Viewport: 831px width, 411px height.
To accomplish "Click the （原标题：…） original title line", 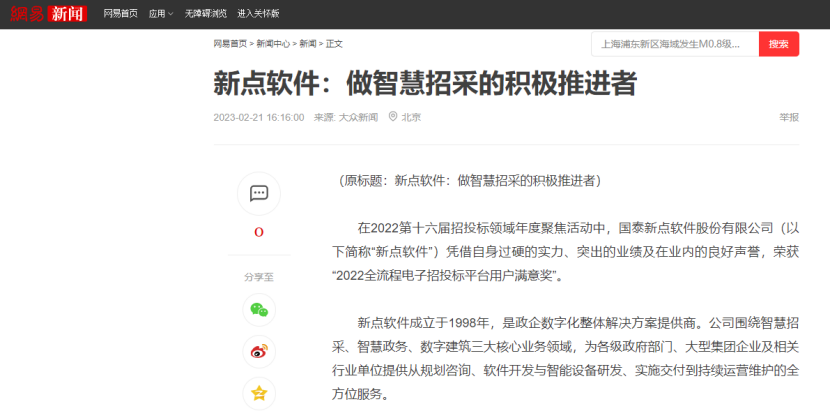I will click(x=468, y=181).
